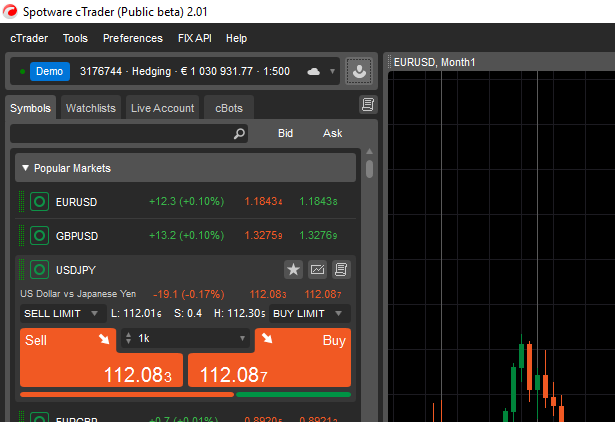615x422 pixels.
Task: Click the drag handle left of USDJPY row
Action: click(22, 270)
